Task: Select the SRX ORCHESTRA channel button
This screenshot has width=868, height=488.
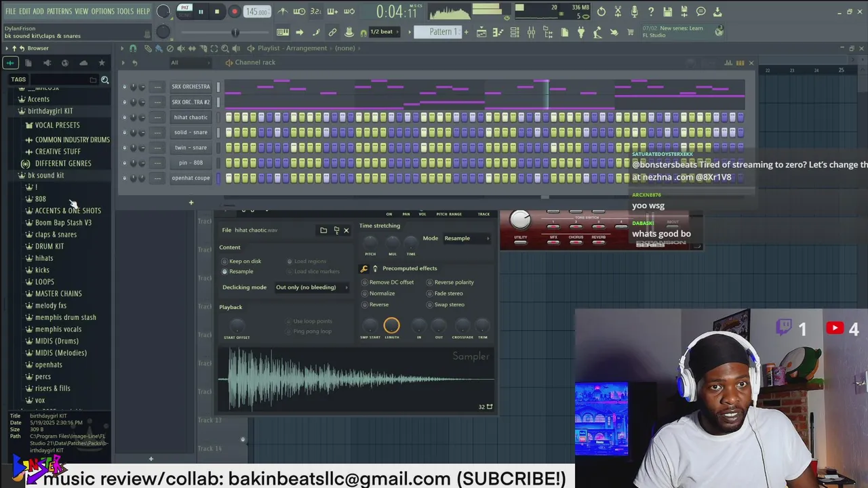Action: click(x=191, y=87)
